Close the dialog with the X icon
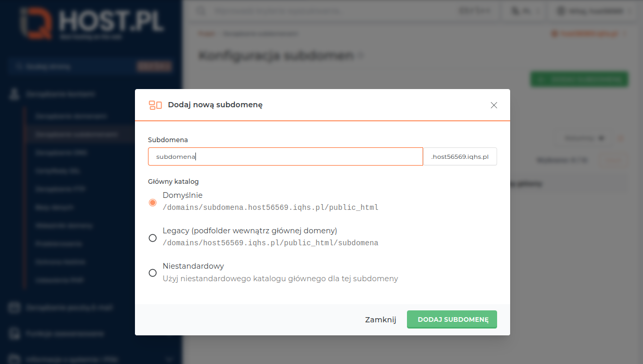Viewport: 643px width, 364px height. [493, 105]
